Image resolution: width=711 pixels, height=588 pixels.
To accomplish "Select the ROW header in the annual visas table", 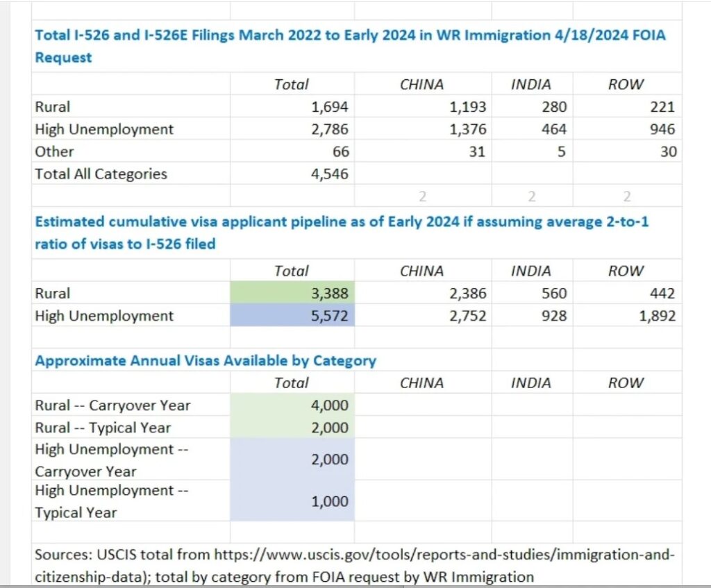I will point(626,383).
